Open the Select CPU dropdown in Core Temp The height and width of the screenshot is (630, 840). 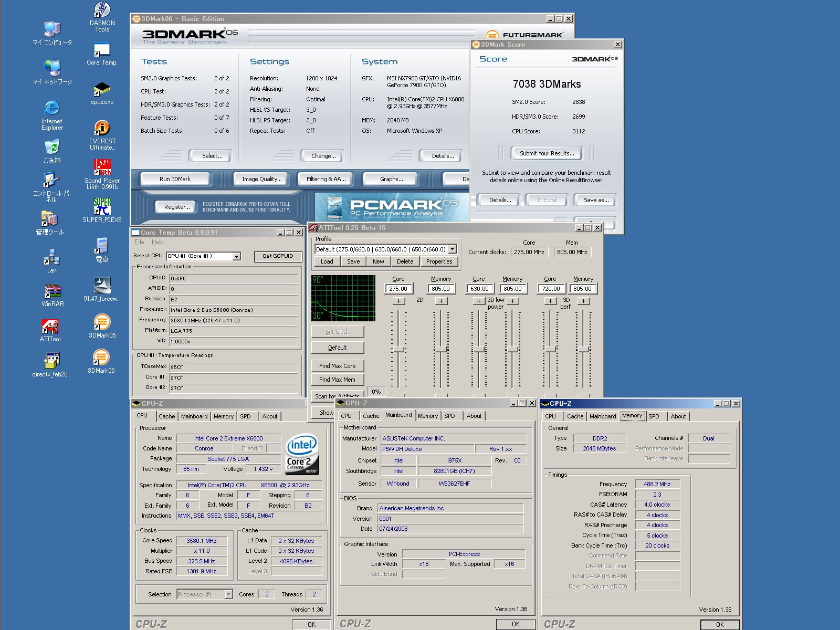coord(237,256)
